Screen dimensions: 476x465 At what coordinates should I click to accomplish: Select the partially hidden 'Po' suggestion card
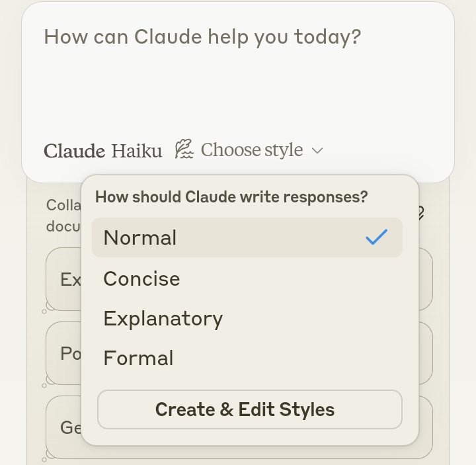[64, 353]
